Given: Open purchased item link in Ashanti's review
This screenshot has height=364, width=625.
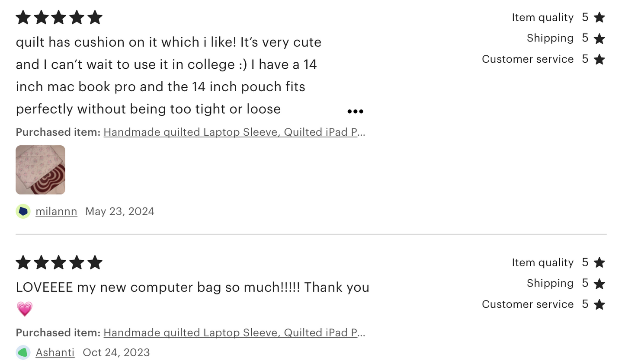Looking at the screenshot, I should point(234,333).
